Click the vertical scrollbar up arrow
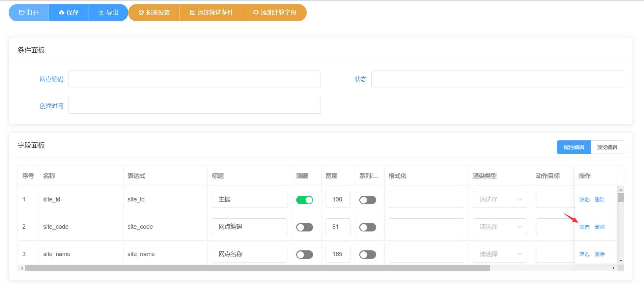Viewport: 644px width, 302px height. tap(621, 190)
